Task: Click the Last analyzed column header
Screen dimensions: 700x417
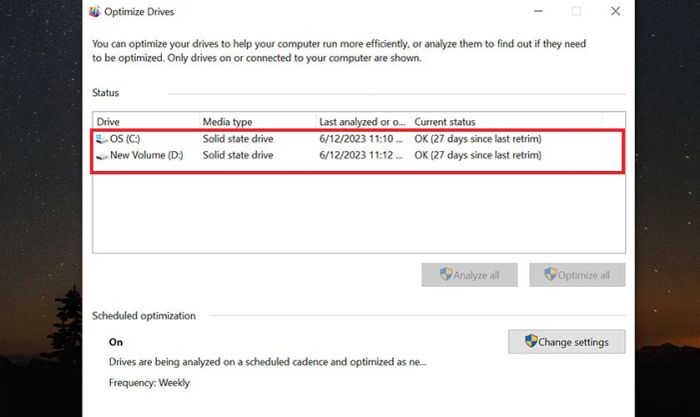Action: (362, 122)
